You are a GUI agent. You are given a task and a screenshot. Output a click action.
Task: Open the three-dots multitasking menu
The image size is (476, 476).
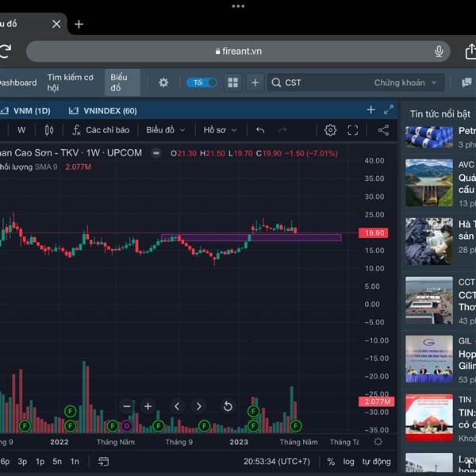[238, 6]
